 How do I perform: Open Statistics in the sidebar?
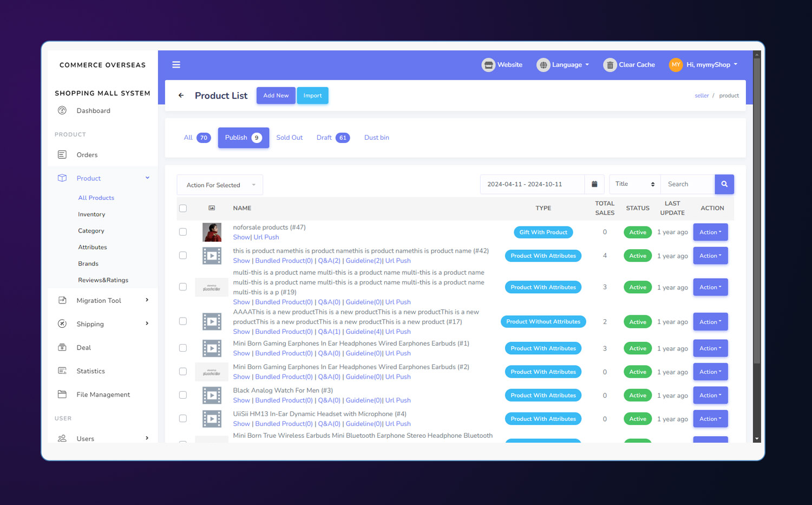(90, 371)
